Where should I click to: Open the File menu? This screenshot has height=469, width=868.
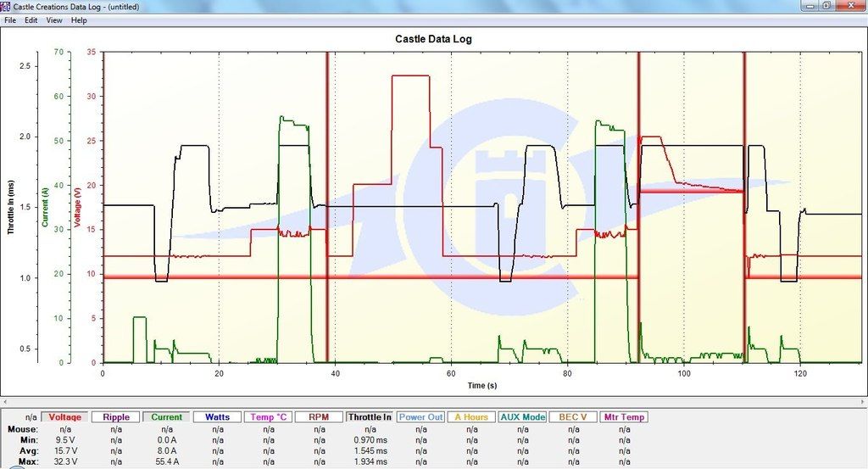[x=10, y=20]
